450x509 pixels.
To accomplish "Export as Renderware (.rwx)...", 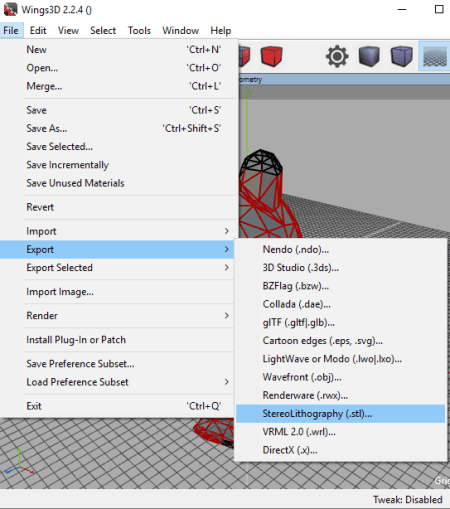I will pos(341,395).
